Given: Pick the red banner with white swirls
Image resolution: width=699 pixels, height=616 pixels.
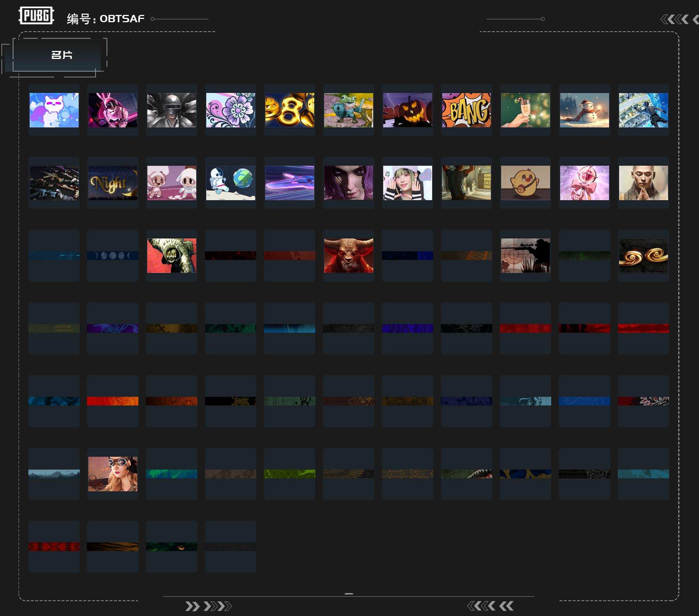Looking at the screenshot, I should pyautogui.click(x=644, y=401).
